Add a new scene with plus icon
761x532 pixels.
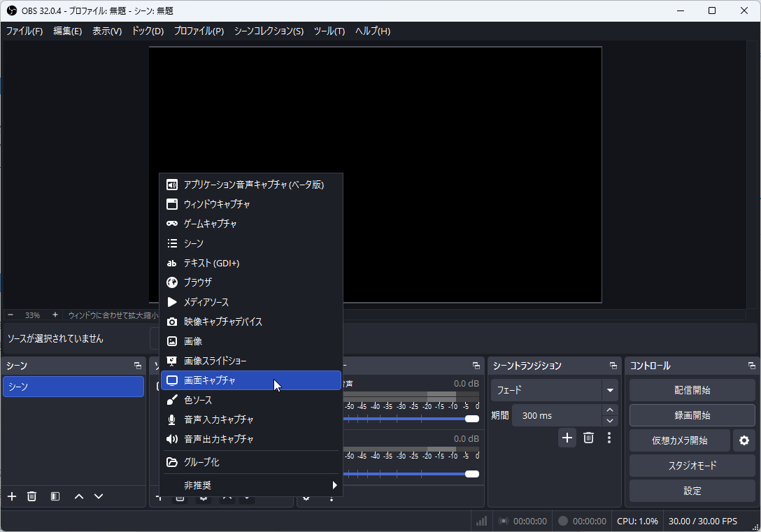point(12,496)
